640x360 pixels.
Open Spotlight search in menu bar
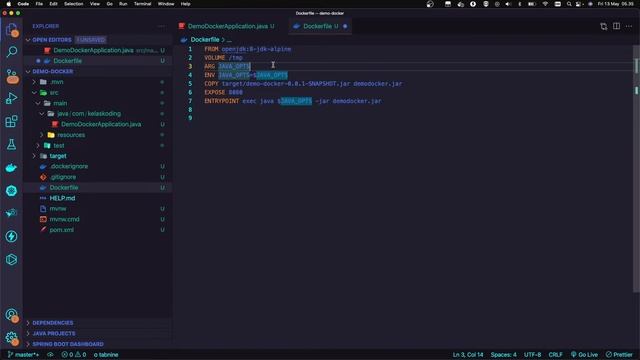tap(569, 4)
